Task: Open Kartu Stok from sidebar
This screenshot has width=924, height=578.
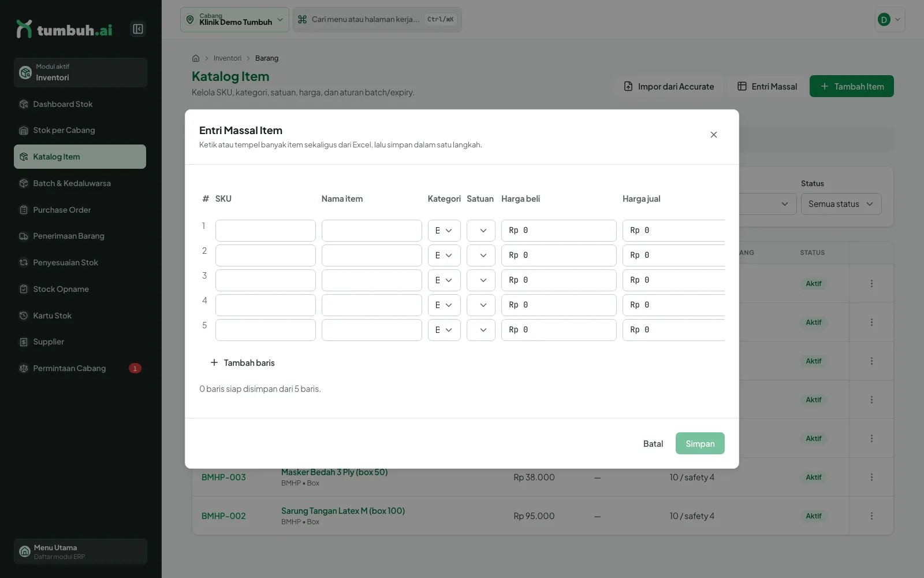Action: click(80, 316)
